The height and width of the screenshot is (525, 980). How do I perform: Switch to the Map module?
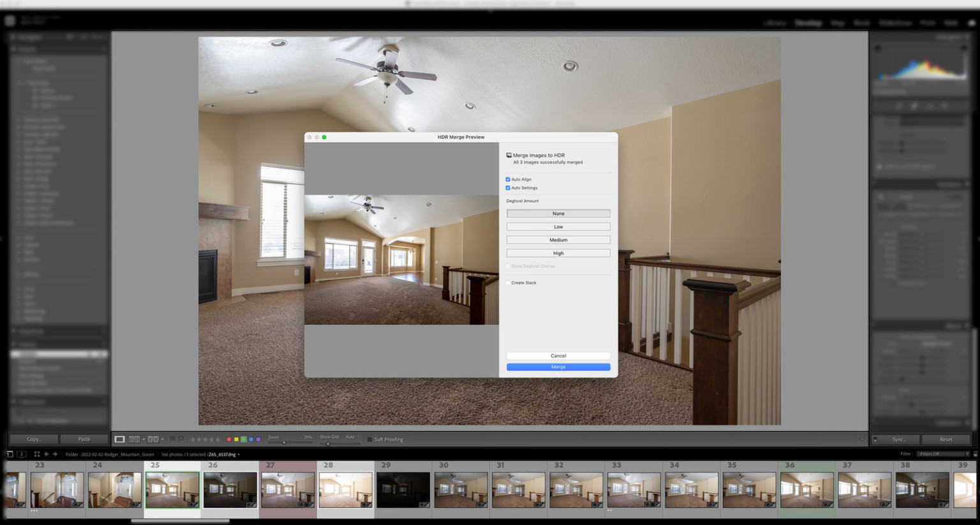[x=837, y=22]
